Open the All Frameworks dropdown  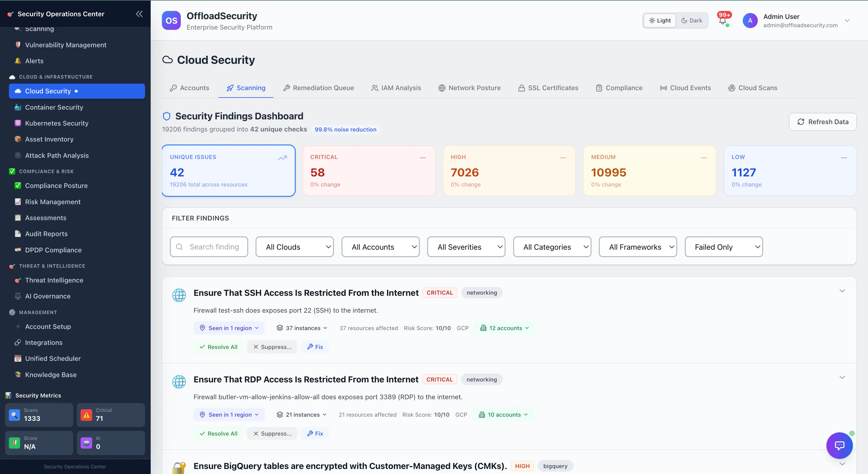click(638, 247)
